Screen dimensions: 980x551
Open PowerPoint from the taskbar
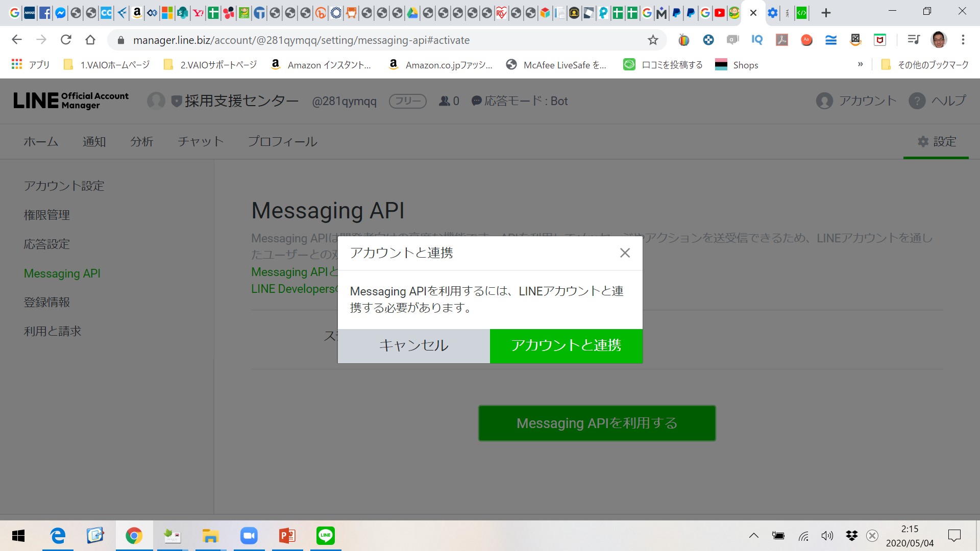pos(287,536)
